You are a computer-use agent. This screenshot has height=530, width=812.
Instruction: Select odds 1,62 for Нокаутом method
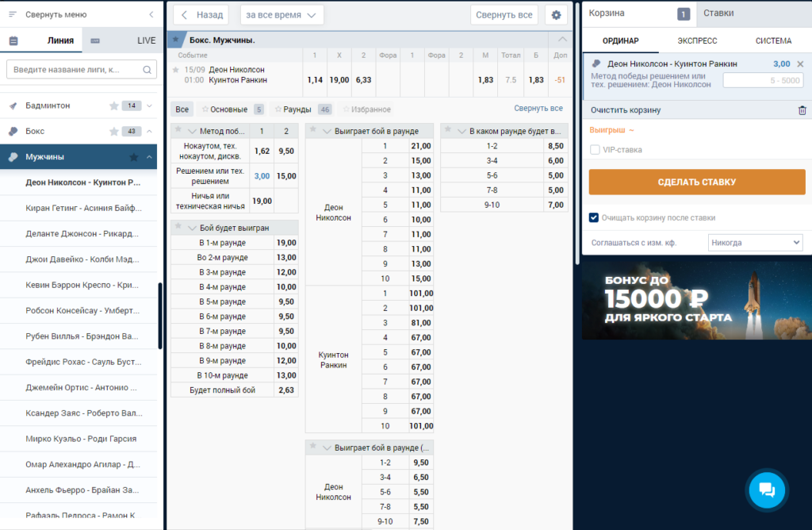pos(262,151)
